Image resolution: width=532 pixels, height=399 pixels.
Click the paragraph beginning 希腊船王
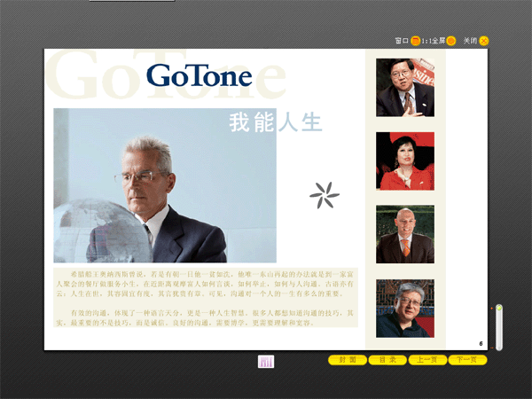[206, 284]
